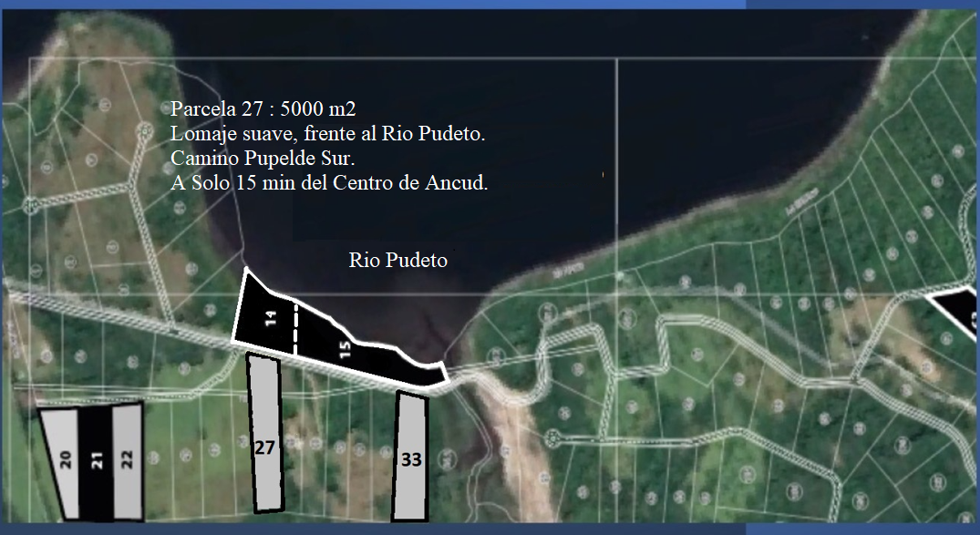Click the road-end circle at far left edge

pyautogui.click(x=30, y=206)
